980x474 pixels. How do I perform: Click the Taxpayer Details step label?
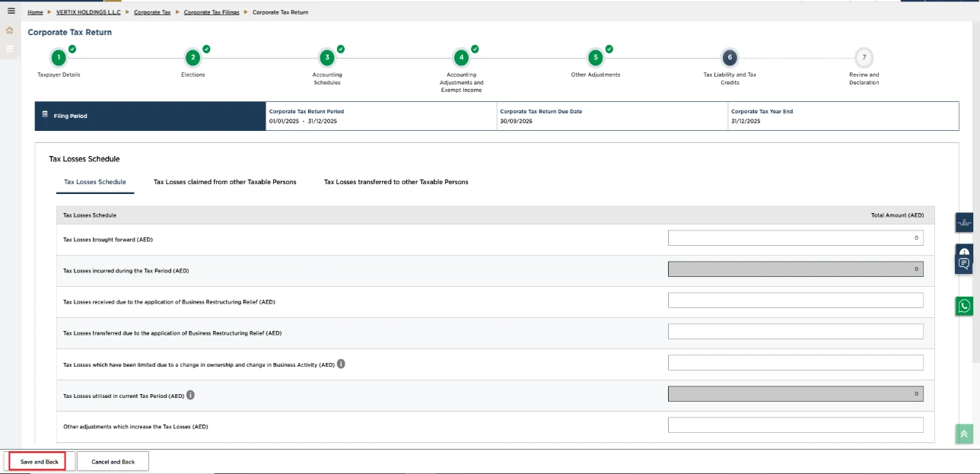[59, 75]
